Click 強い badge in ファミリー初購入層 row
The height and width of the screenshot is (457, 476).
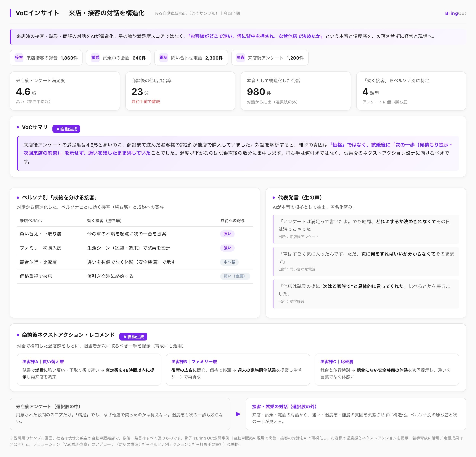[227, 248]
